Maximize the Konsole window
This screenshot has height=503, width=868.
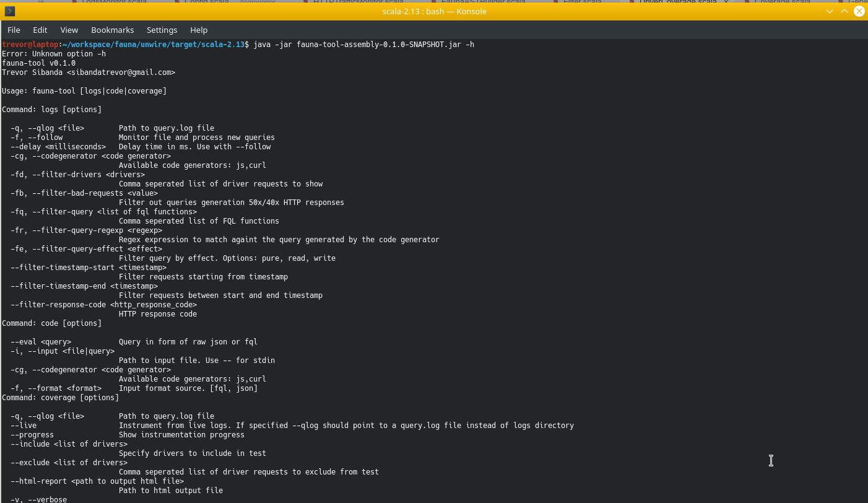pyautogui.click(x=844, y=11)
